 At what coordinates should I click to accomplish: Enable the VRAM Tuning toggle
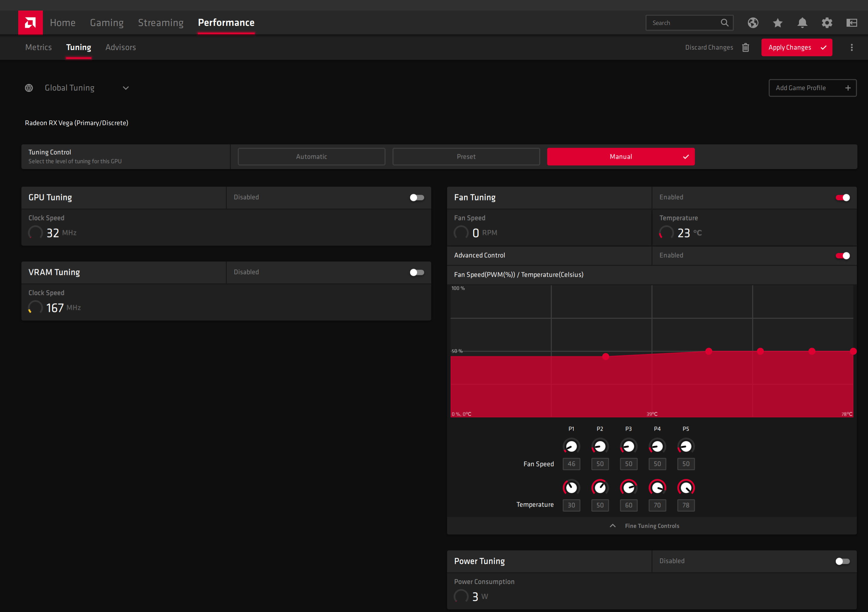point(417,272)
